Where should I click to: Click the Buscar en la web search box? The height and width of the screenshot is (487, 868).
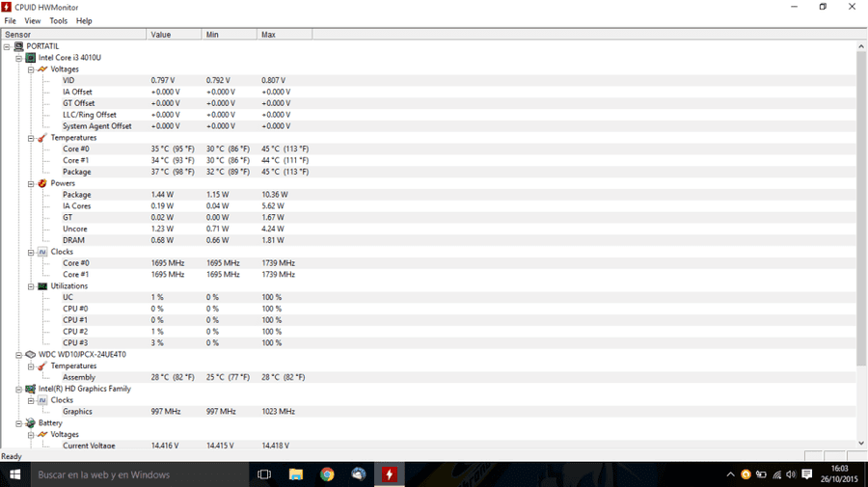pos(140,474)
